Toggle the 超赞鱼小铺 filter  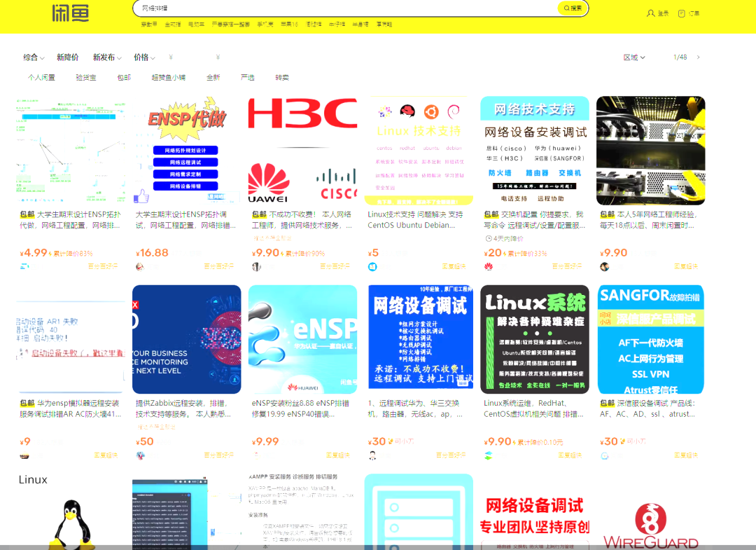click(x=168, y=78)
